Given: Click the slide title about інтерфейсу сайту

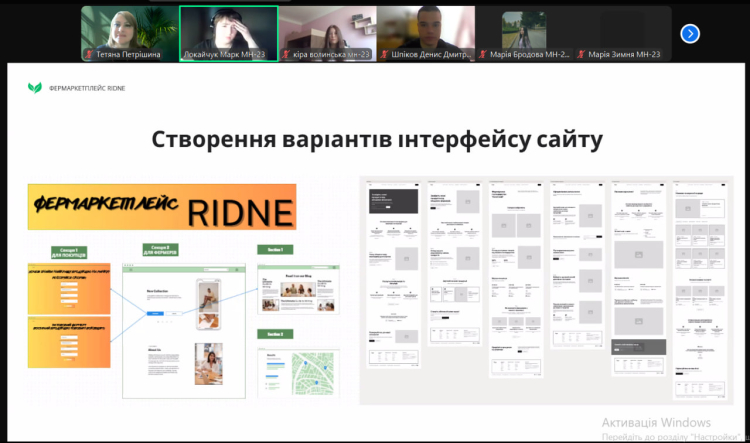Looking at the screenshot, I should pyautogui.click(x=377, y=138).
